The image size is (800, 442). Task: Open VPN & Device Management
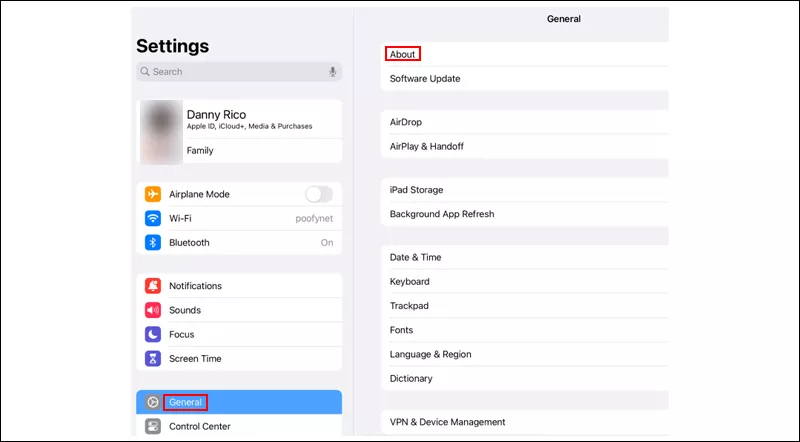448,422
